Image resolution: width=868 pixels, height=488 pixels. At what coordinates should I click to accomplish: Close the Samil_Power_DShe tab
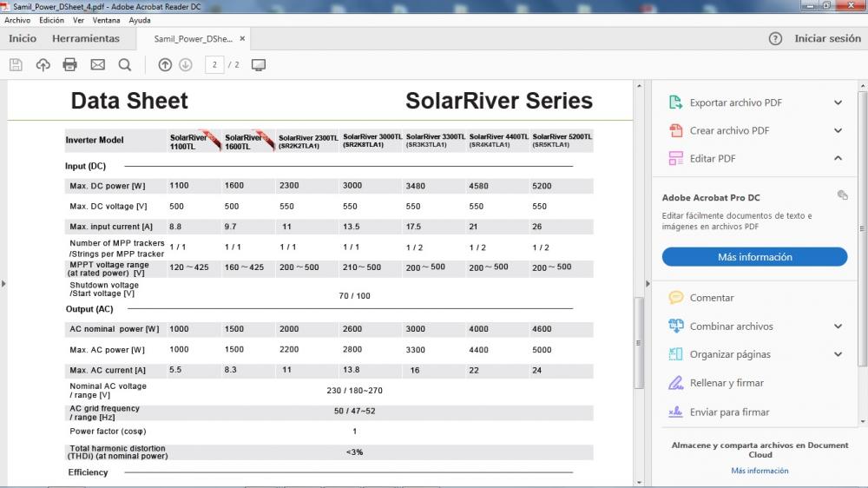click(x=242, y=39)
